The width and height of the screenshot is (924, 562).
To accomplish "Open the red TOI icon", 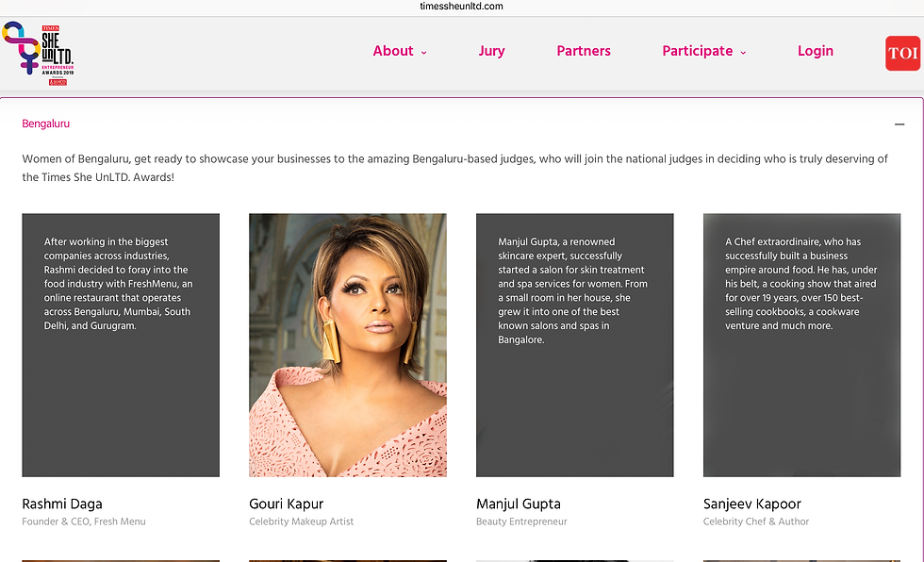I will coord(902,53).
